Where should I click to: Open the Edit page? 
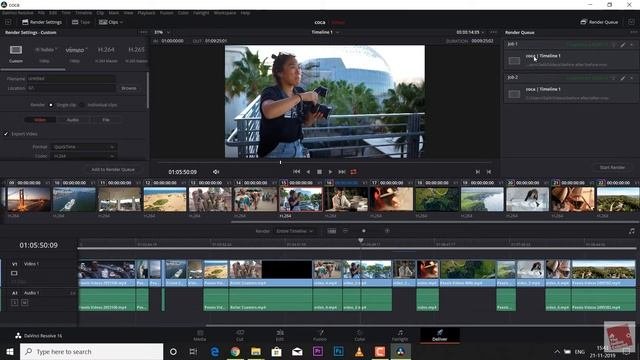coord(280,335)
